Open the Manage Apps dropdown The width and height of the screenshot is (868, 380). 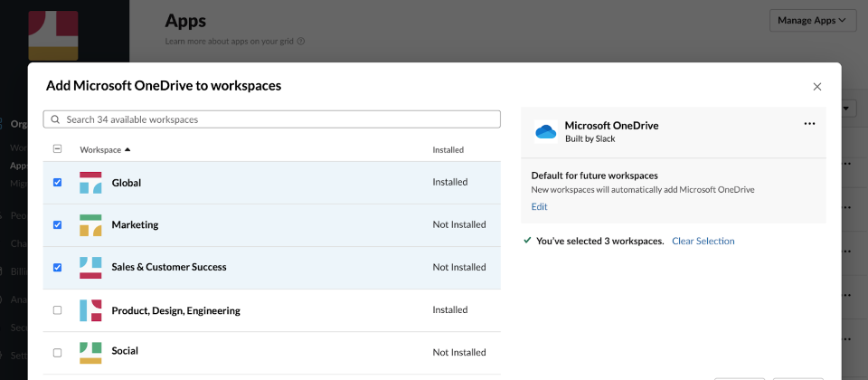[813, 21]
